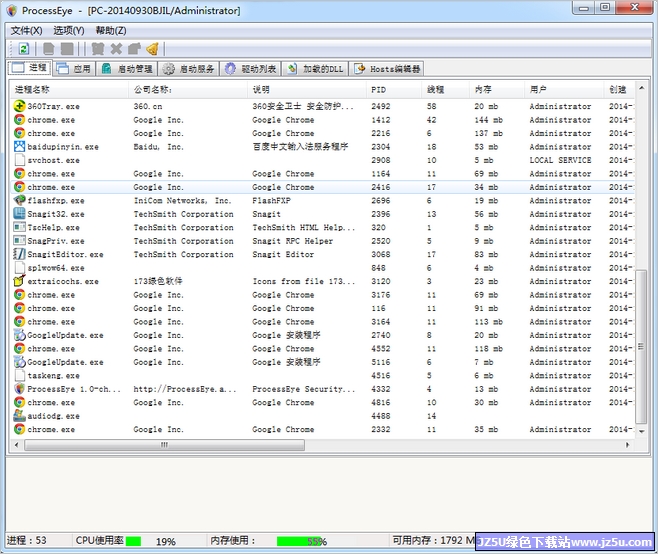Click the SnagitEditor.exe process icon
Viewport: 658px width, 554px height.
tap(19, 254)
